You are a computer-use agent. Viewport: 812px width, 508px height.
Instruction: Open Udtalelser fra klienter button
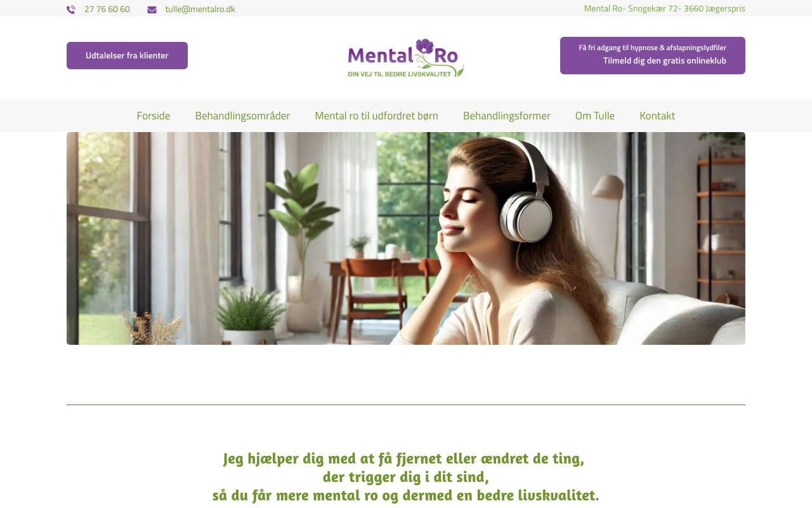click(127, 55)
